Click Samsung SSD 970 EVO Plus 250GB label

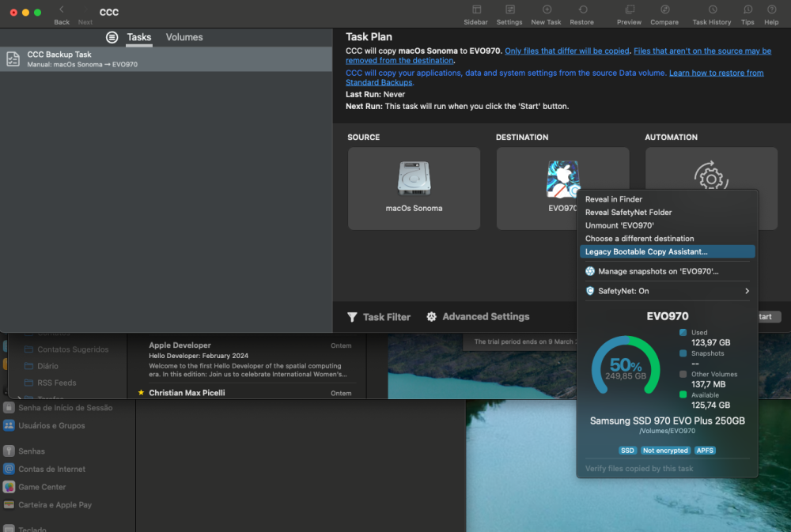coord(668,421)
